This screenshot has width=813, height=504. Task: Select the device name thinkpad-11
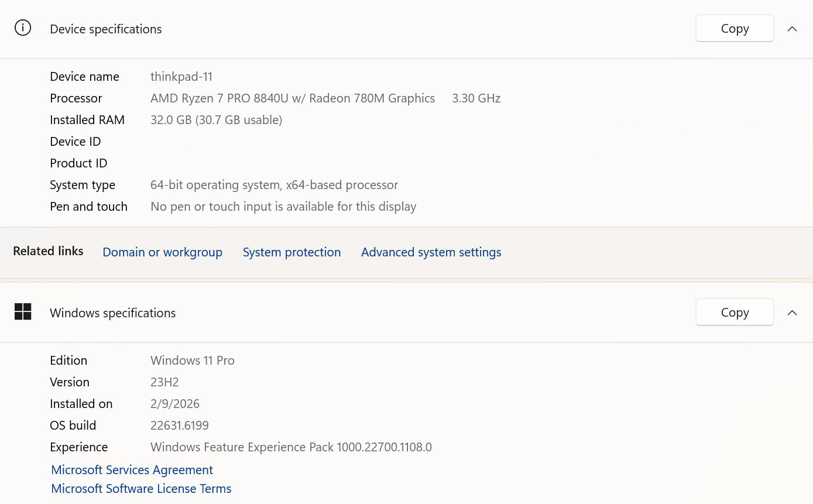(181, 76)
